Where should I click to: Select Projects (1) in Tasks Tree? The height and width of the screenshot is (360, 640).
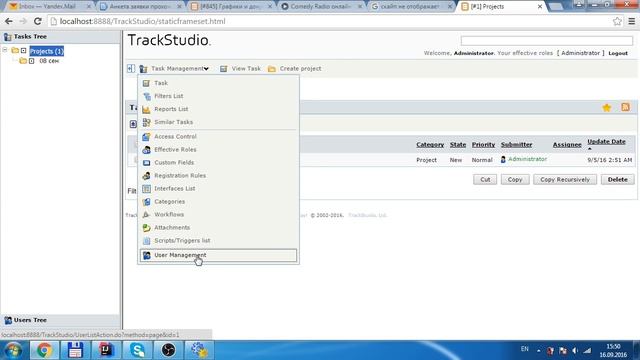coord(47,51)
